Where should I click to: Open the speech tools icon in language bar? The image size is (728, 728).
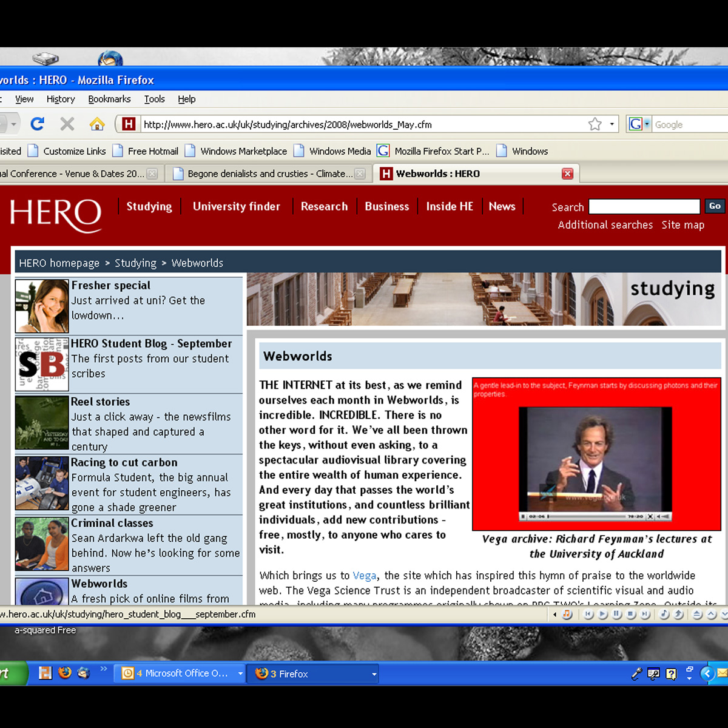pyautogui.click(x=653, y=673)
